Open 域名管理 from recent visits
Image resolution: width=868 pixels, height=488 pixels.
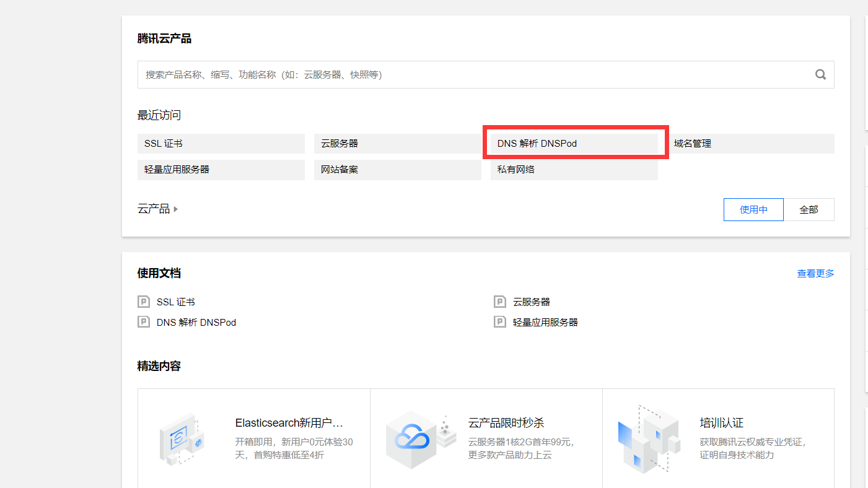751,143
